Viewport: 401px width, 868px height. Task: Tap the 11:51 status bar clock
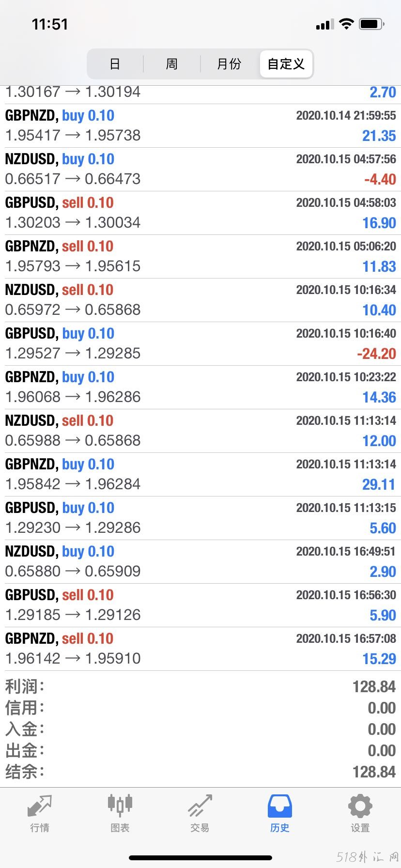click(50, 24)
